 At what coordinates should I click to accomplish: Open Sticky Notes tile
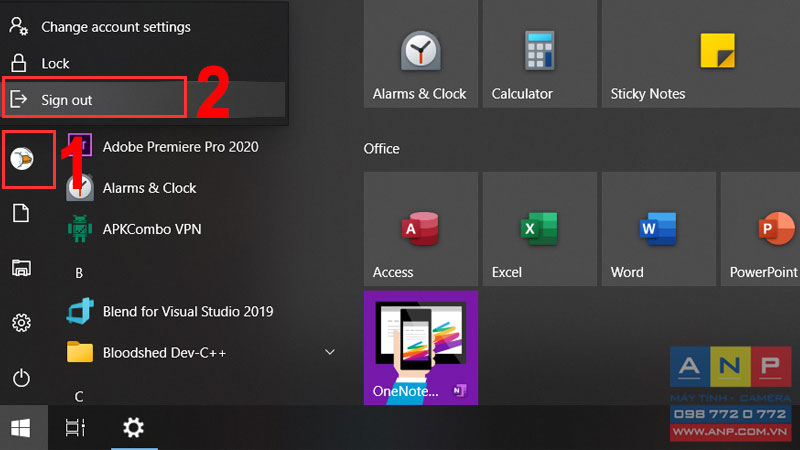[701, 54]
